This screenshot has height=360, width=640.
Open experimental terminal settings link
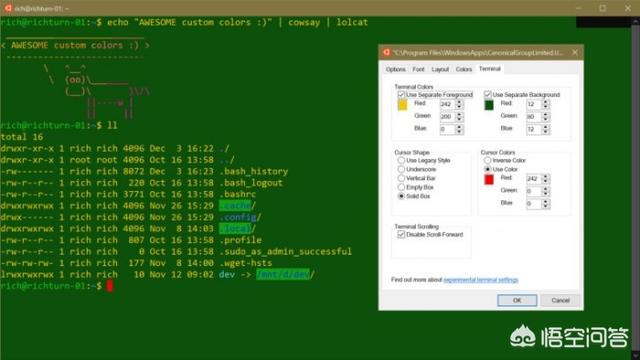[x=481, y=280]
